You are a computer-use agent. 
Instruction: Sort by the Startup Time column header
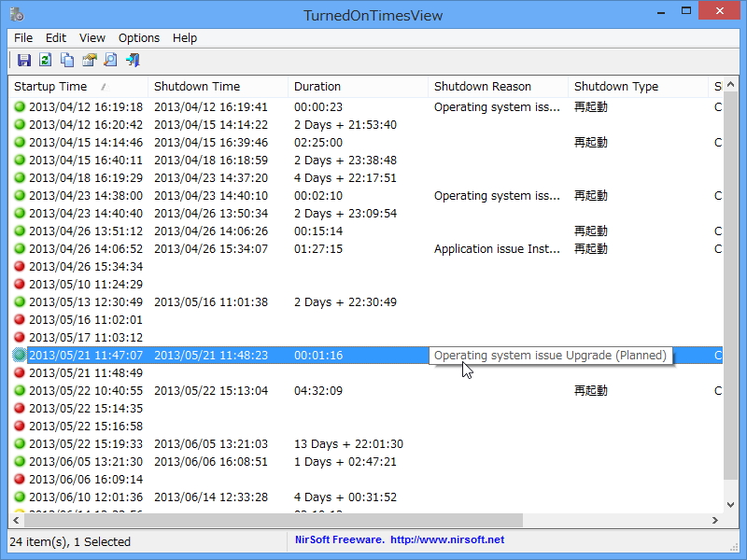56,86
